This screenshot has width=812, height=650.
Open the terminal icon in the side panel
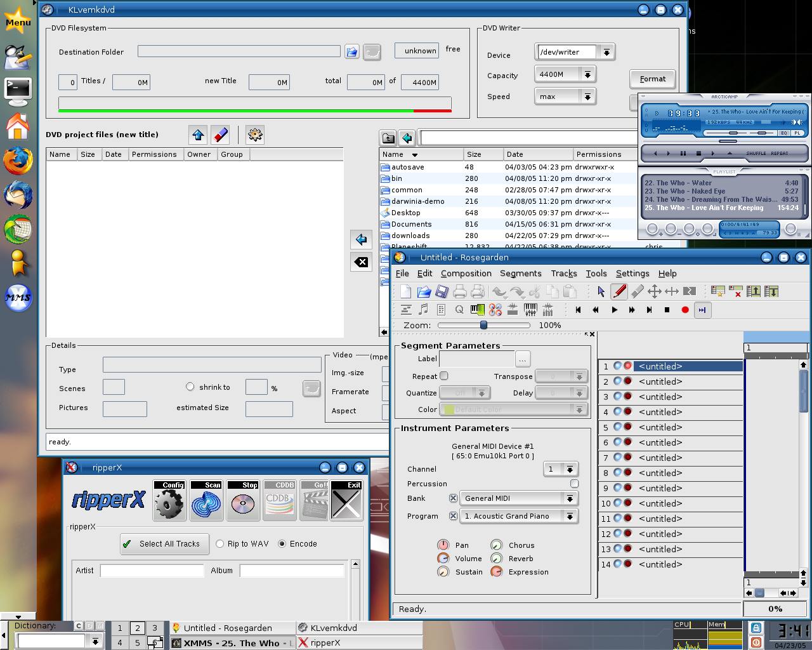[18, 91]
